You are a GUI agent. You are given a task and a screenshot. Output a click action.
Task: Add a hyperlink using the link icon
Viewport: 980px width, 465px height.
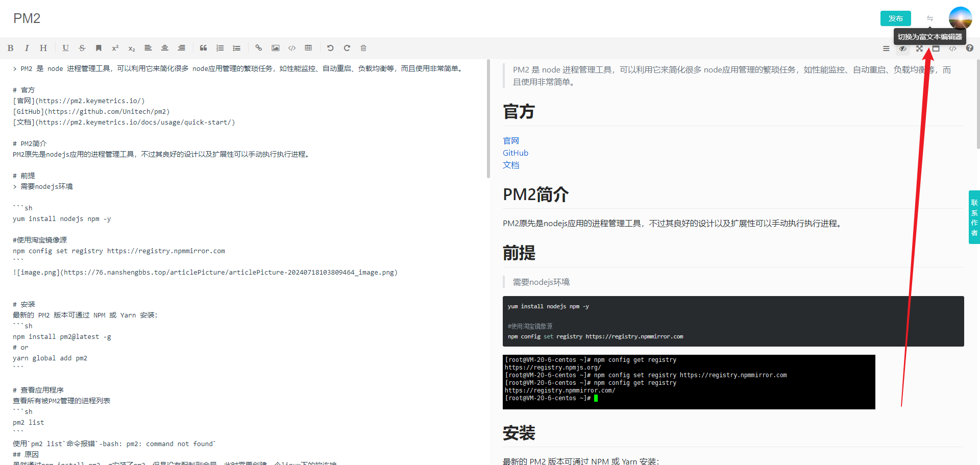(x=259, y=48)
